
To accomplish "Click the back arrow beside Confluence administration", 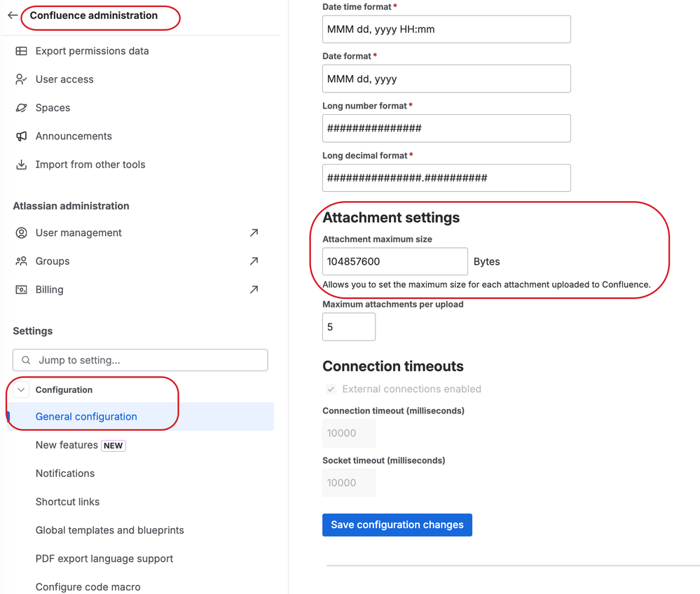I will tap(13, 15).
